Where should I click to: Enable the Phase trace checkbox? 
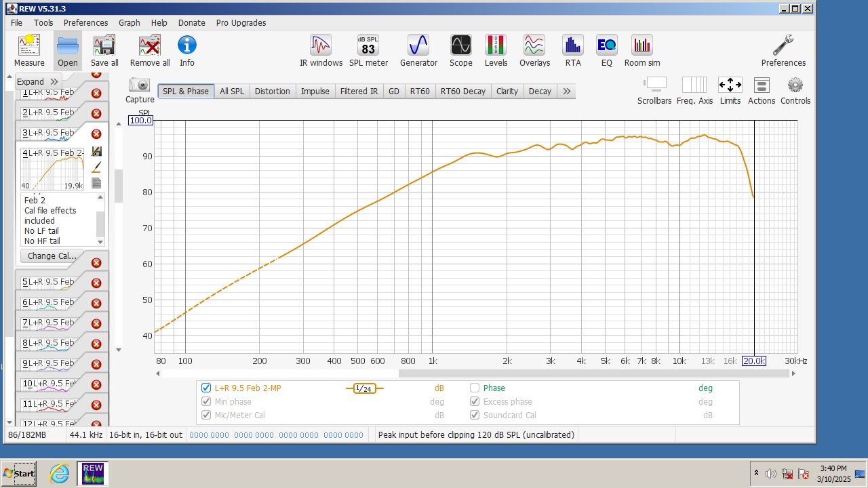pos(475,388)
